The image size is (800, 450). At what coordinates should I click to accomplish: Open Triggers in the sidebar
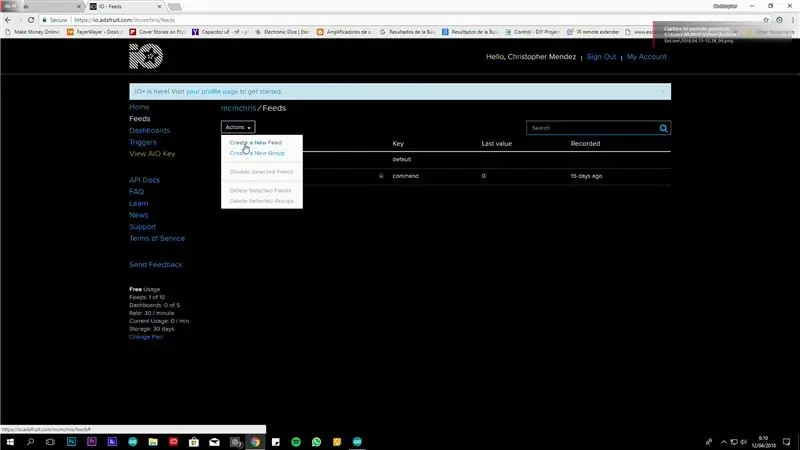click(x=143, y=142)
